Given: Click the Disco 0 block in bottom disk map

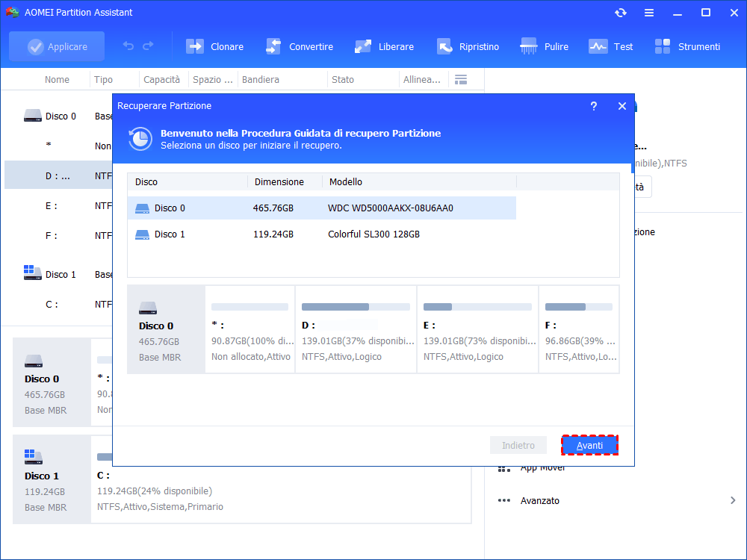Looking at the screenshot, I should coord(52,382).
